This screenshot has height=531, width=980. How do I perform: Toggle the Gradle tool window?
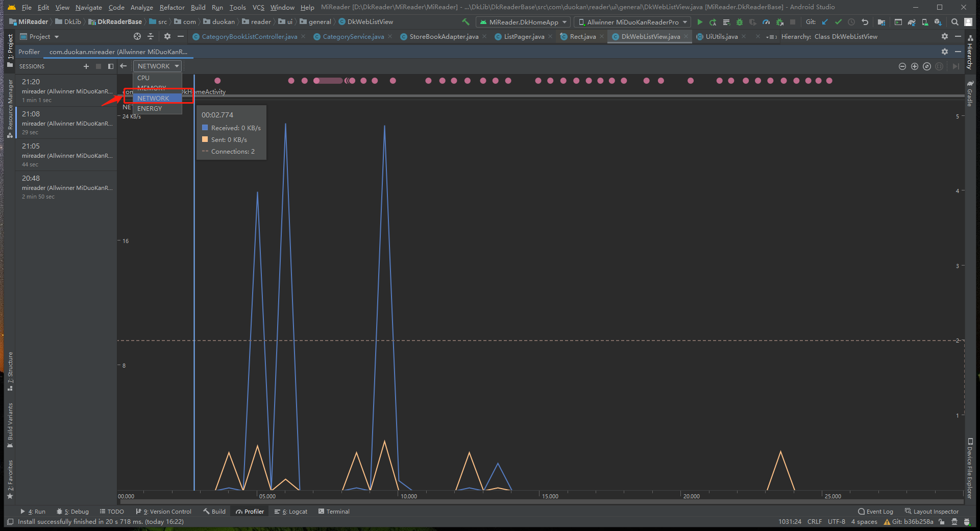coord(970,93)
